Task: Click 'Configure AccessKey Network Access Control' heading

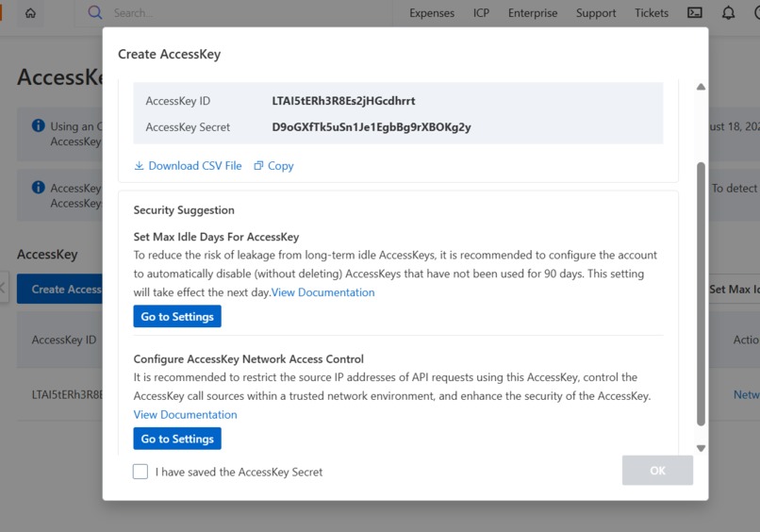Action: 249,358
